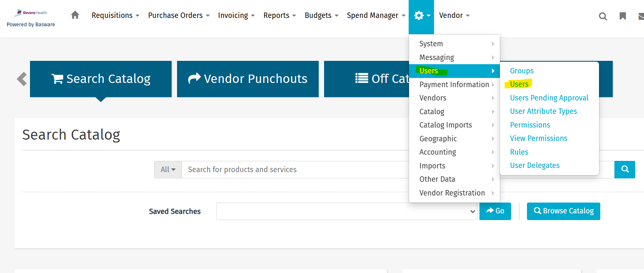This screenshot has height=273, width=644.
Task: Expand the Requisitions dropdown
Action: pyautogui.click(x=115, y=15)
